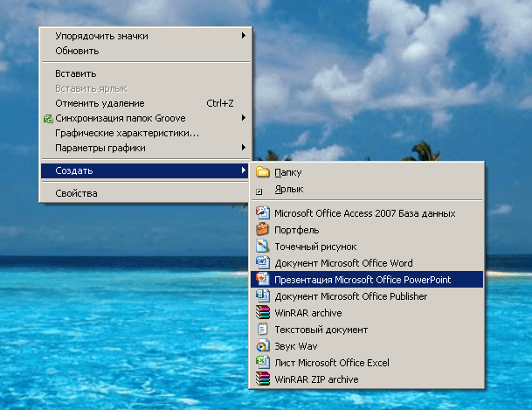This screenshot has height=410, width=532.
Task: Create Точечный рисунок
Action: coord(367,247)
